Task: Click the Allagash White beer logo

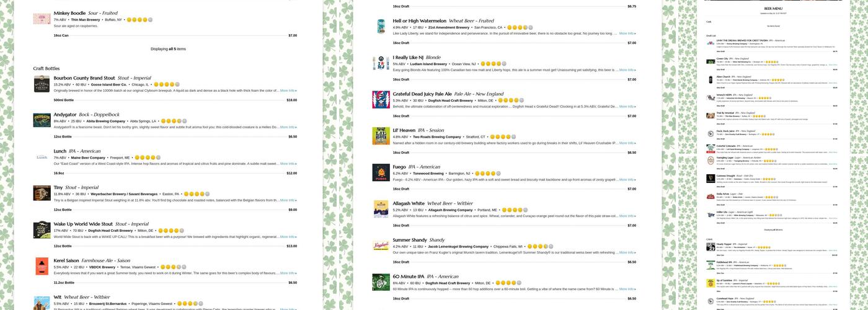Action: 381,209
